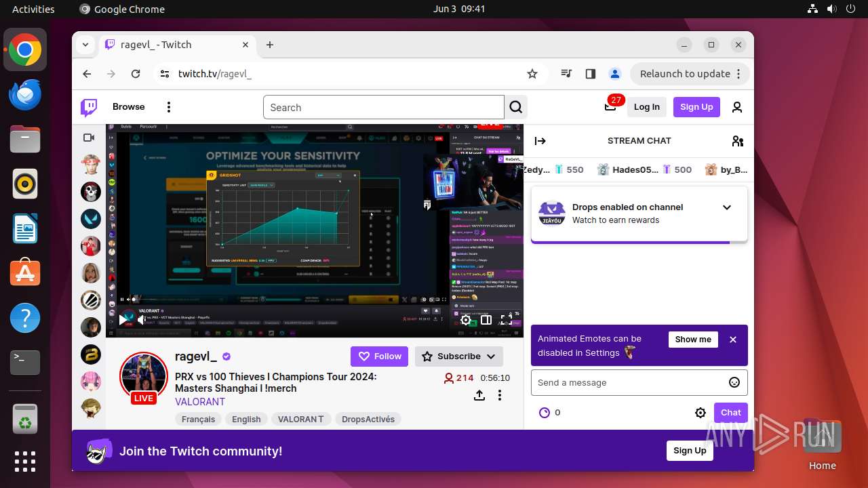
Task: Toggle theatre mode in player
Action: click(x=486, y=320)
